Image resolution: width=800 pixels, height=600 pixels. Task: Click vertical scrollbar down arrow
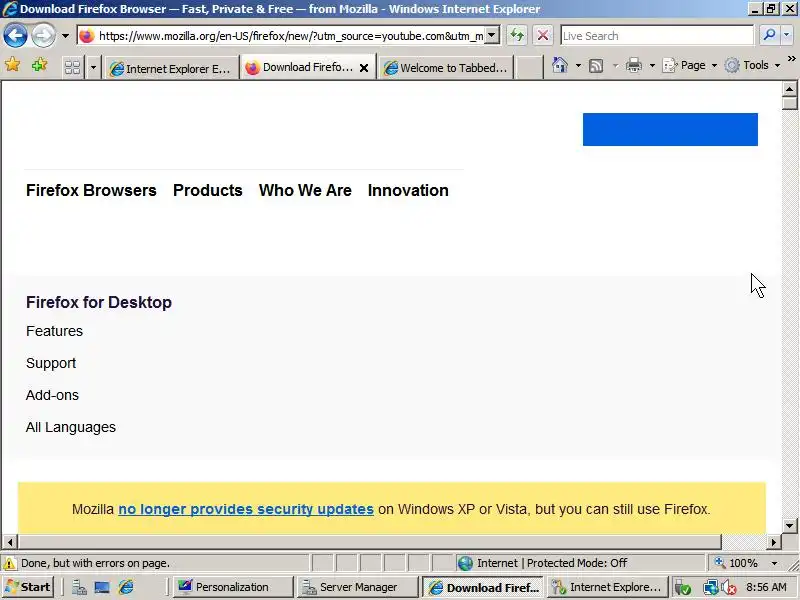[789, 526]
